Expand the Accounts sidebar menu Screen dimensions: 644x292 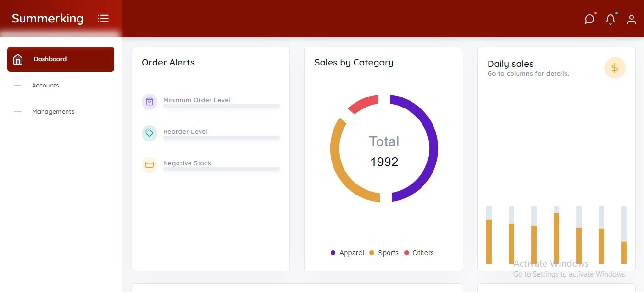pos(45,86)
